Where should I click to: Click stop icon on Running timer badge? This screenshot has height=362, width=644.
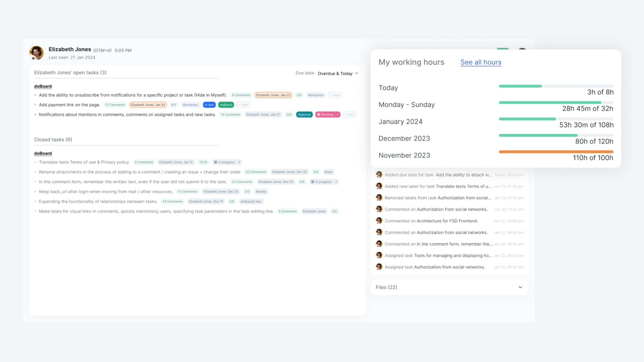[x=319, y=115]
